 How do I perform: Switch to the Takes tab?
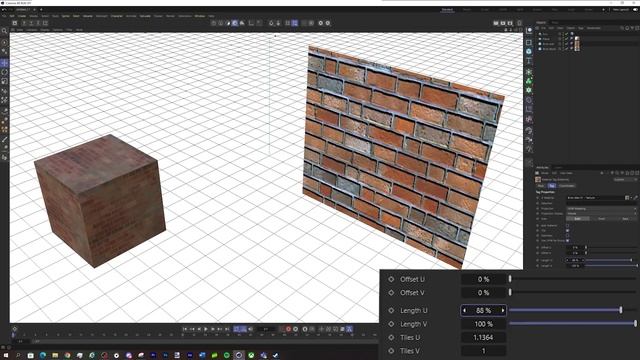tap(555, 22)
